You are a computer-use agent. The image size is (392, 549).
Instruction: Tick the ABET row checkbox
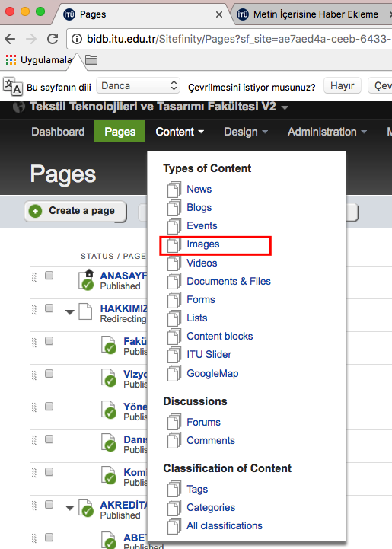[49, 537]
